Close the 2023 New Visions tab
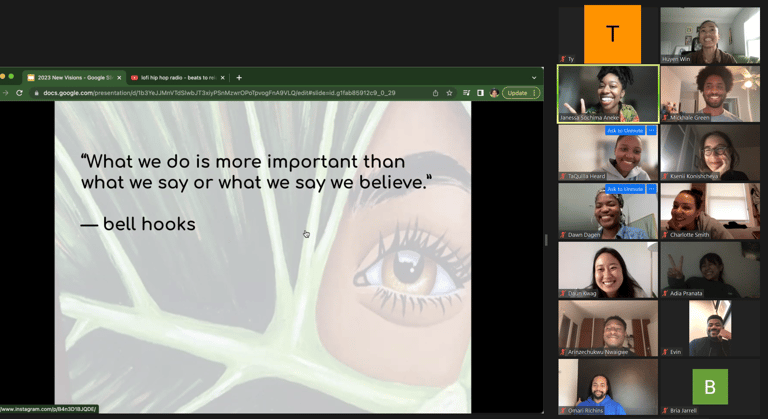The width and height of the screenshot is (768, 419). click(119, 77)
